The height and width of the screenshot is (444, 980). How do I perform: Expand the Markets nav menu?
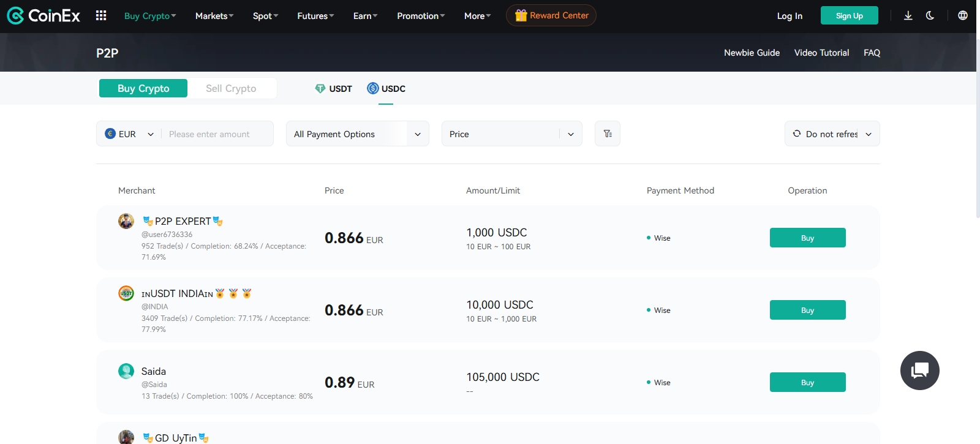point(214,16)
